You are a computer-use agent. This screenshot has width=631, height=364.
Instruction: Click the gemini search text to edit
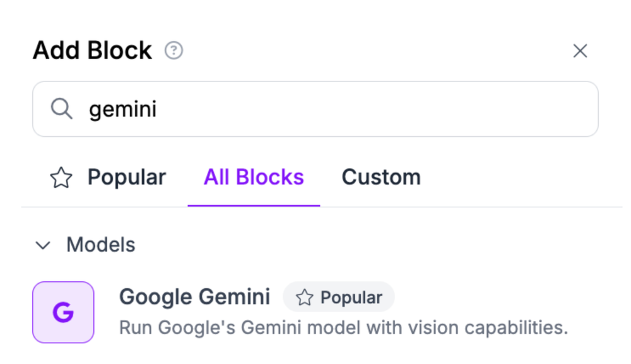pyautogui.click(x=123, y=109)
